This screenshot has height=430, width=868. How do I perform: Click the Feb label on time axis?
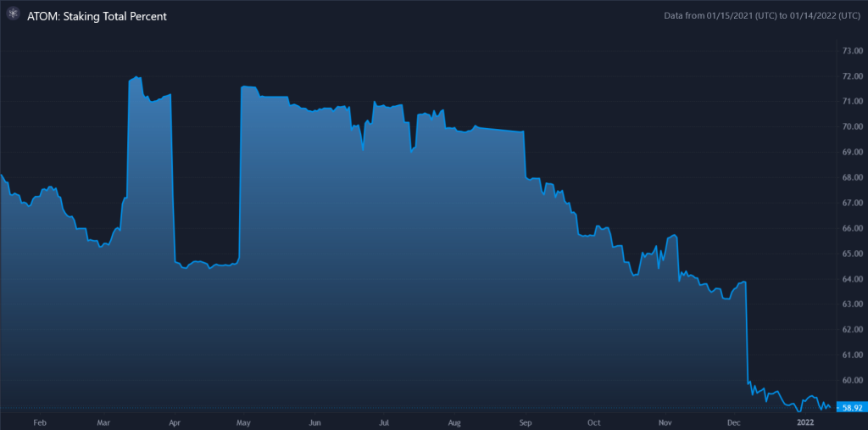click(39, 423)
